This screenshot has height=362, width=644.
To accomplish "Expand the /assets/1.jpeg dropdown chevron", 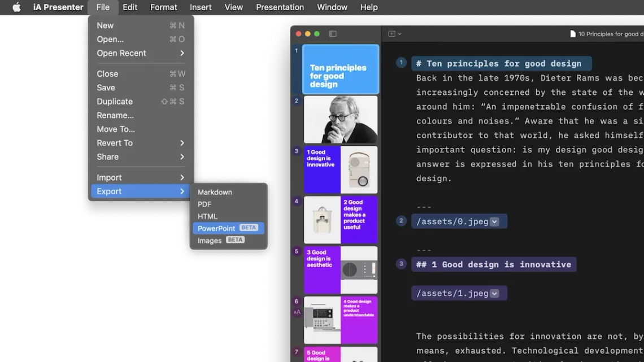I will 494,293.
